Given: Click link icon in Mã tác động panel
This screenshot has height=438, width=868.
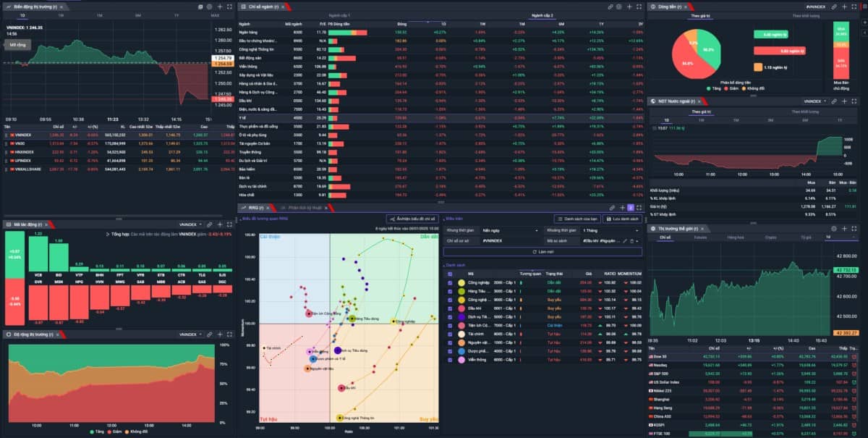Looking at the screenshot, I should pos(209,224).
